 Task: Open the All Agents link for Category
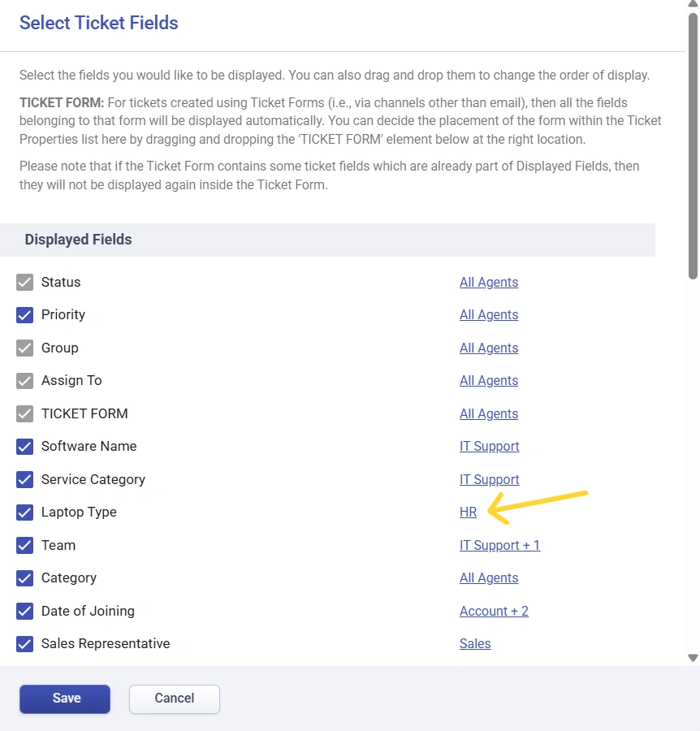(488, 577)
